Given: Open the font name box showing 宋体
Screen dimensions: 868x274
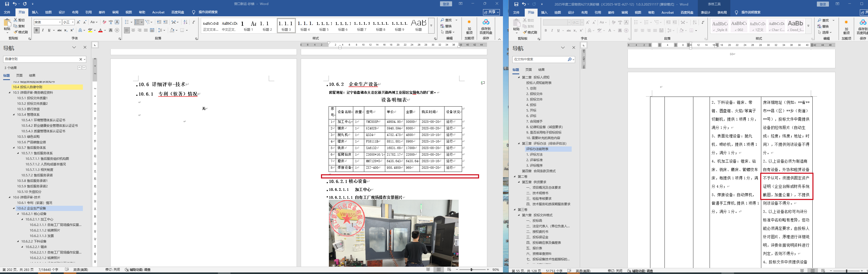Looking at the screenshot, I should pyautogui.click(x=47, y=22).
